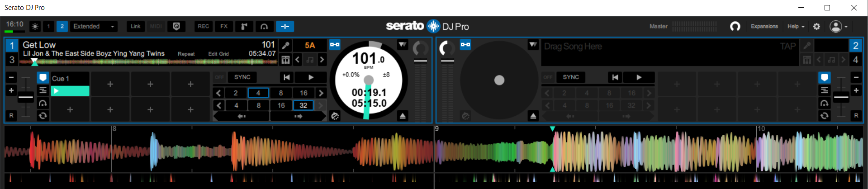The image size is (868, 189).
Task: Toggle the quantize button in top bar
Action: coord(285,27)
